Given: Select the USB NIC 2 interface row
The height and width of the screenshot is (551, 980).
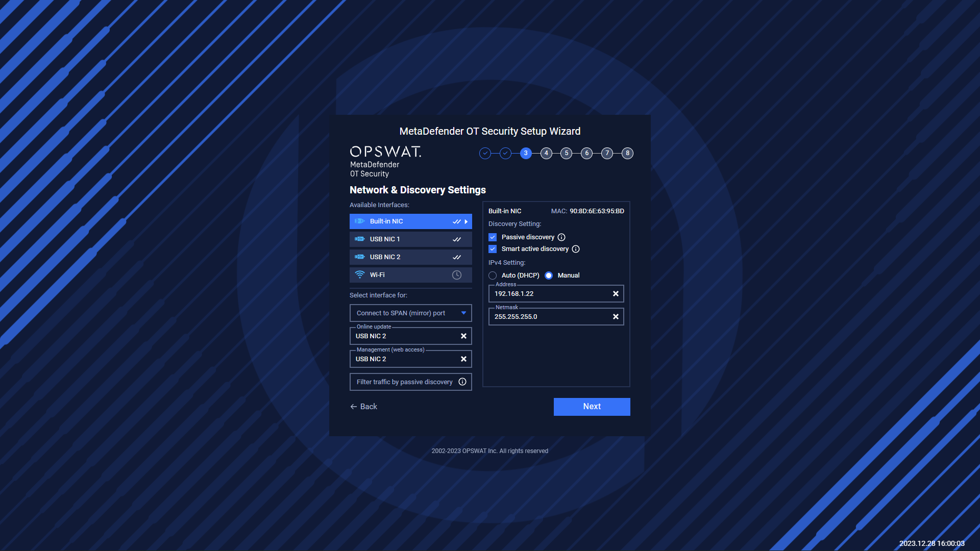Looking at the screenshot, I should pos(410,257).
